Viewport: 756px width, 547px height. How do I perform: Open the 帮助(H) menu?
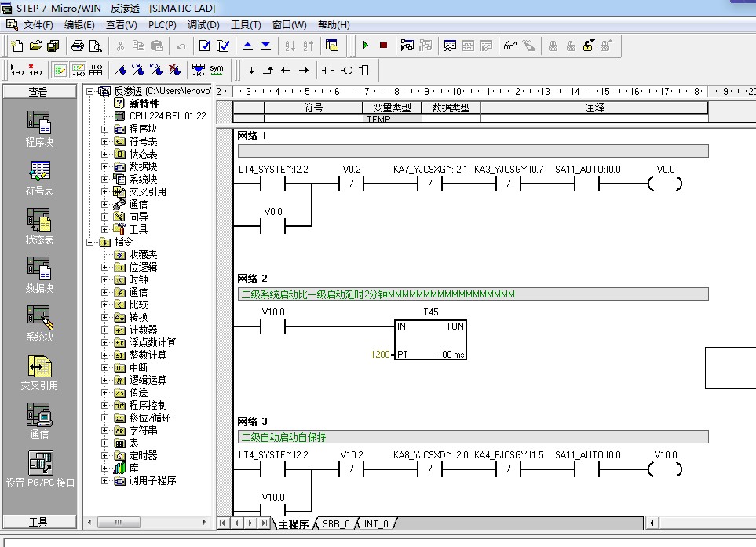click(x=334, y=25)
